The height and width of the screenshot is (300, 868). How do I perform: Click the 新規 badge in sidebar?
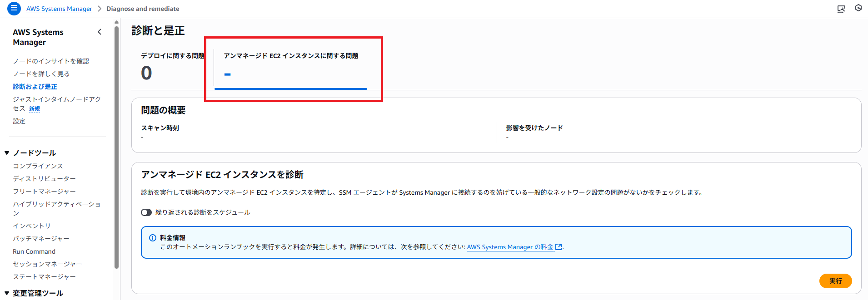[x=35, y=109]
